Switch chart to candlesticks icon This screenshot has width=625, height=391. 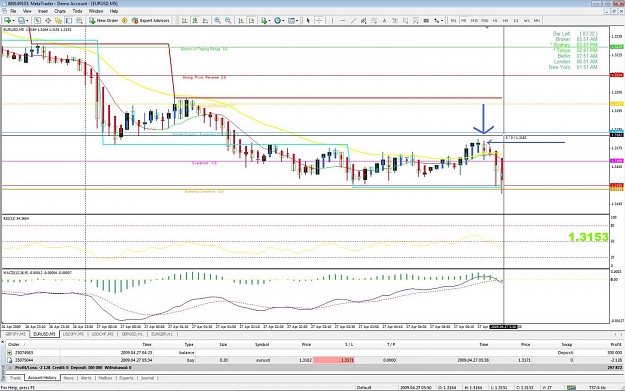(195, 20)
